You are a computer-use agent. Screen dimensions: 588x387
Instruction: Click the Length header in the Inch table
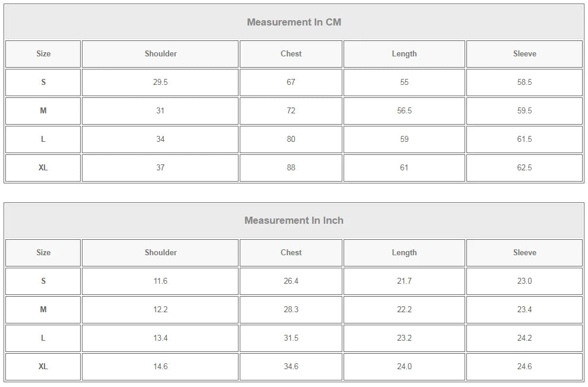(x=404, y=253)
